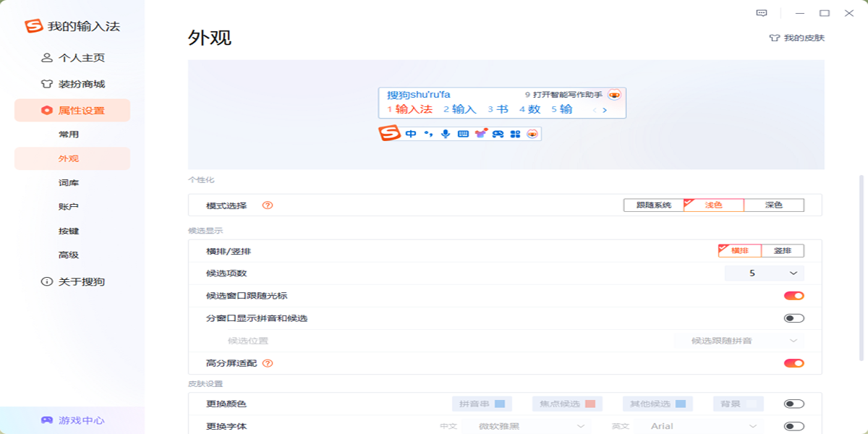This screenshot has height=434, width=868.
Task: Enable 分窗口显示拼音和候选 toggle
Action: (796, 318)
